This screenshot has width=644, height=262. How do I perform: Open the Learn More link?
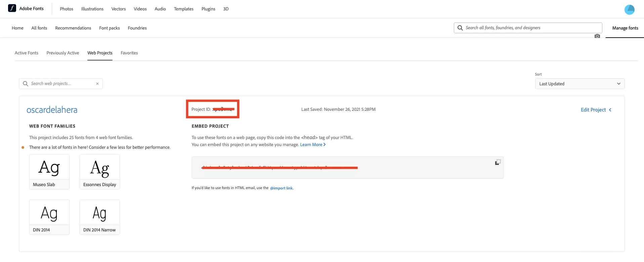click(x=313, y=144)
